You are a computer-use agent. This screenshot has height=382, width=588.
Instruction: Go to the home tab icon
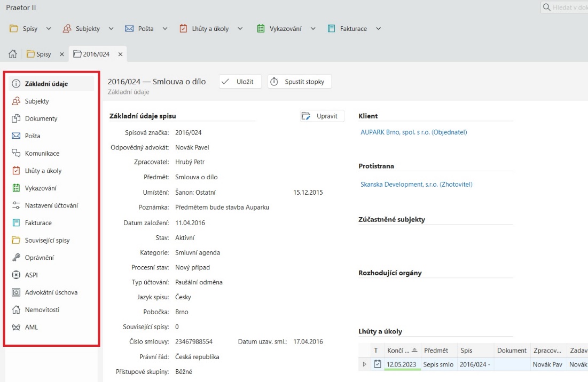pyautogui.click(x=13, y=54)
